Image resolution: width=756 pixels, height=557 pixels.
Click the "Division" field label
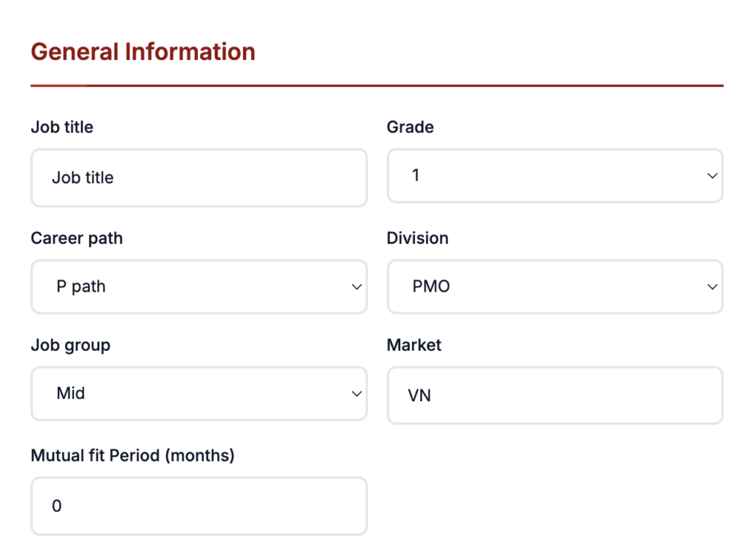(417, 238)
